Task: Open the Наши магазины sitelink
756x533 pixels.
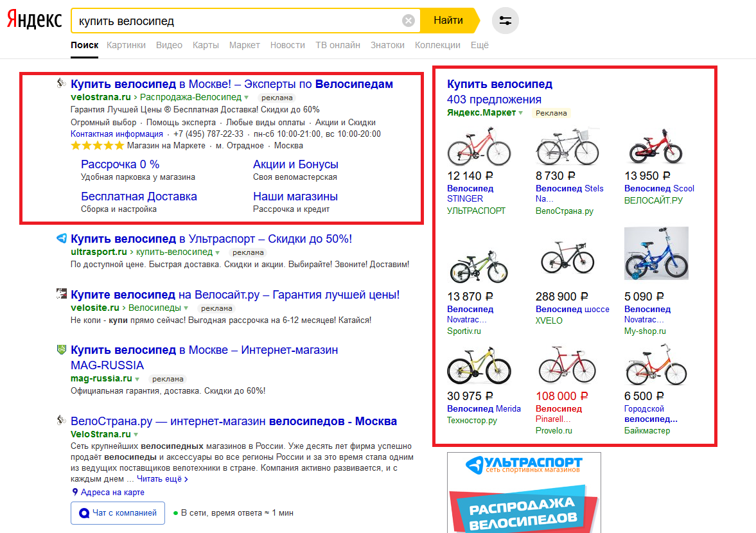Action: [x=295, y=197]
